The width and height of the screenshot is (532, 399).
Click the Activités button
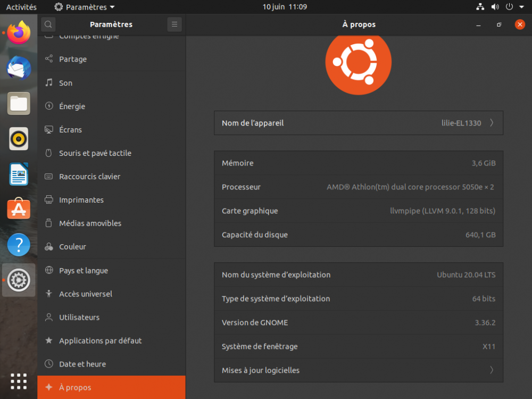tap(21, 7)
